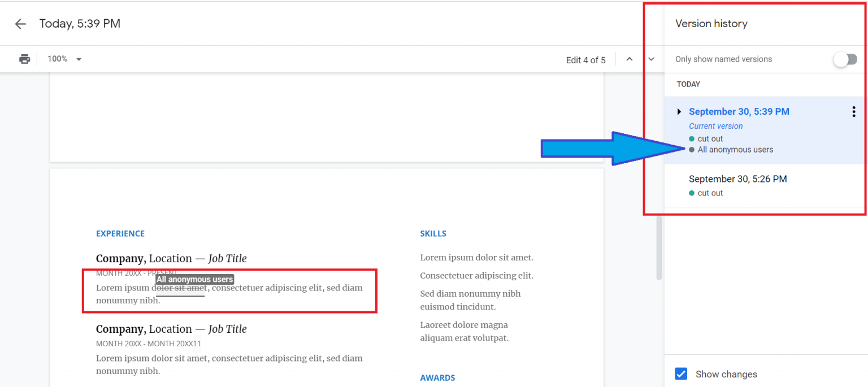
Task: Click the Version history panel heading
Action: pos(711,24)
